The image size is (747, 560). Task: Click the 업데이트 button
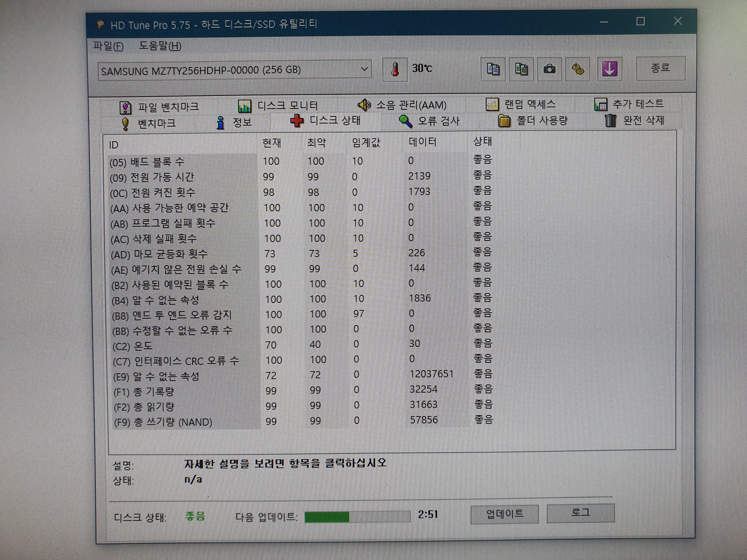click(504, 514)
